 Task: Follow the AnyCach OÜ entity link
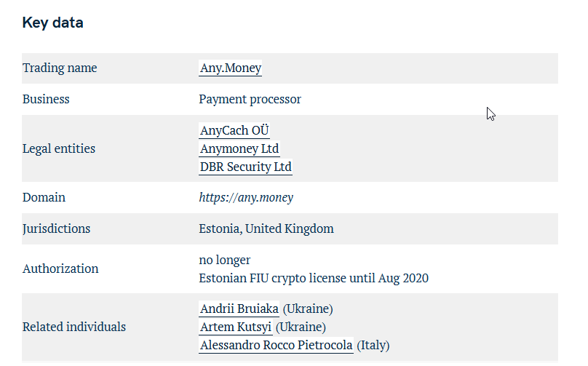(234, 130)
